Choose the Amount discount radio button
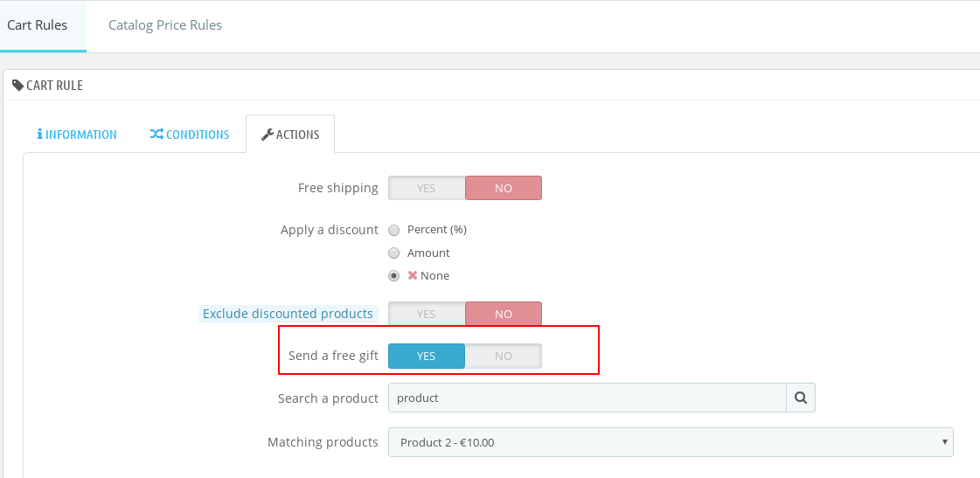This screenshot has width=980, height=478. click(x=394, y=253)
